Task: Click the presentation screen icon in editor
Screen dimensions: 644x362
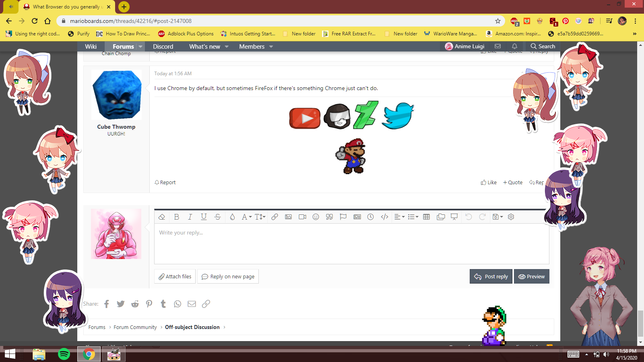Action: click(454, 217)
